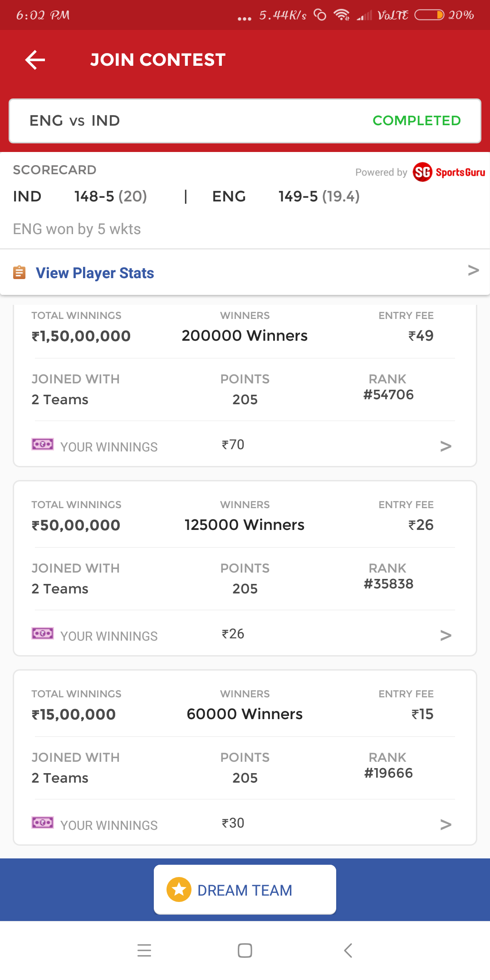Click the star icon on Dream Team button

[x=179, y=889]
